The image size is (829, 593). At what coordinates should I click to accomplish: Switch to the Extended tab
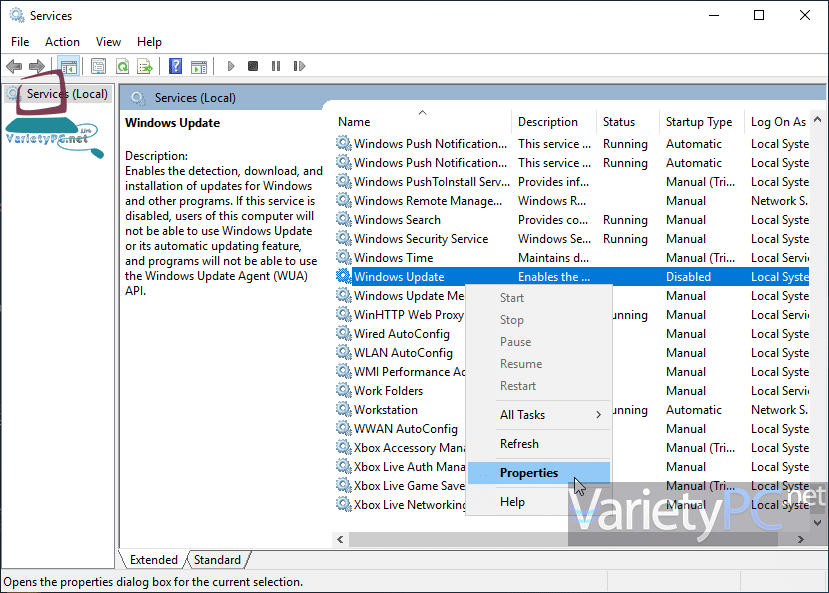(153, 560)
